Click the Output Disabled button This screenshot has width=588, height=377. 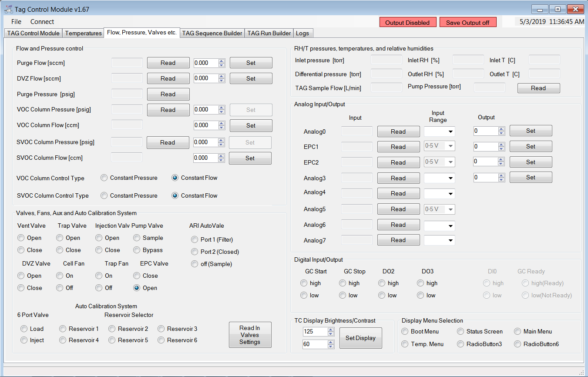[x=407, y=23]
